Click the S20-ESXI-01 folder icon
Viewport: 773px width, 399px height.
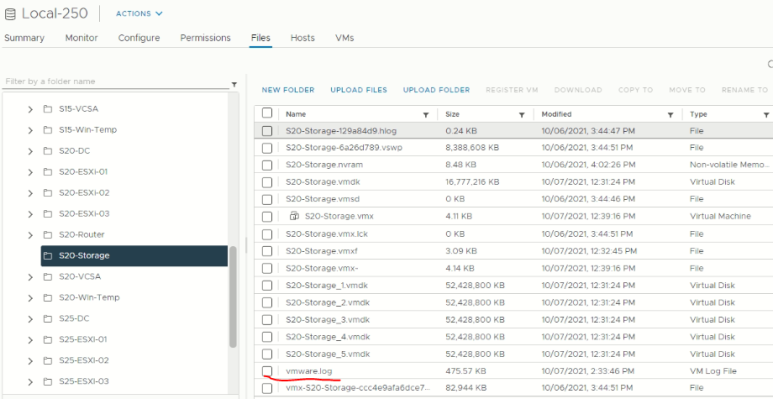tap(47, 172)
